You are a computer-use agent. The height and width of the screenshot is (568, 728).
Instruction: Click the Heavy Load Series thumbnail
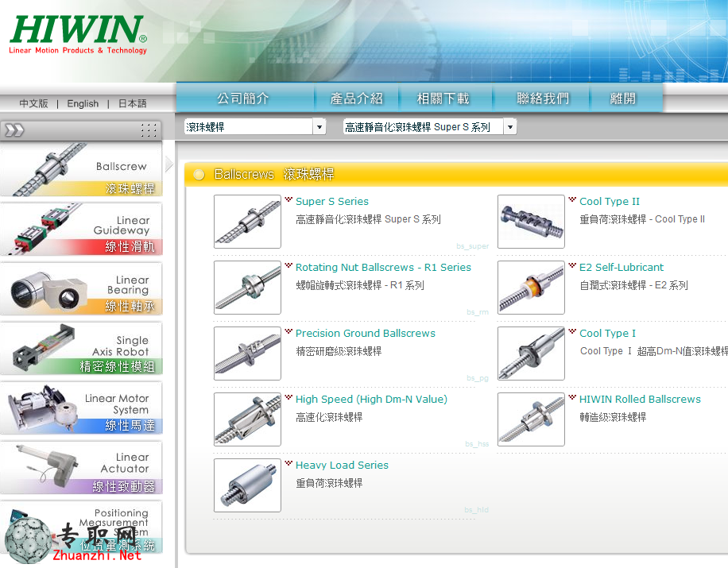[x=247, y=485]
